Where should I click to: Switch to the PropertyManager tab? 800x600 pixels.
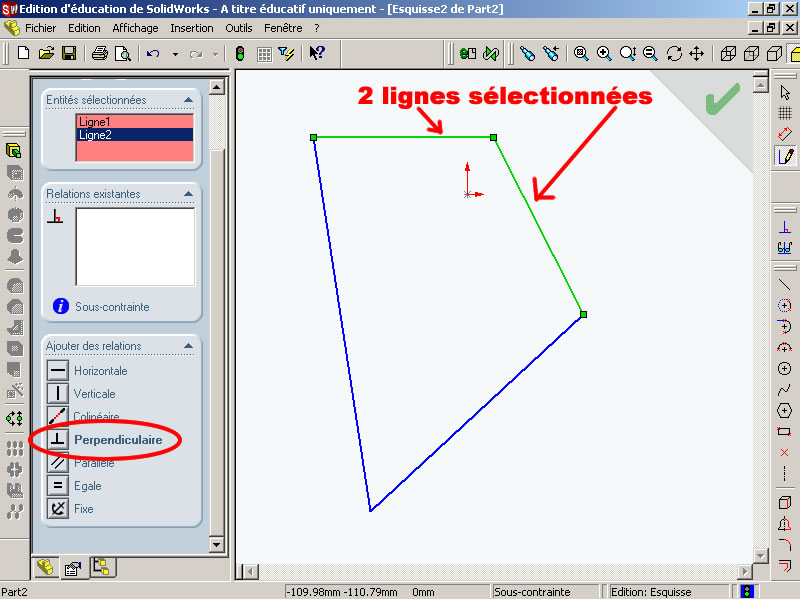[x=73, y=568]
